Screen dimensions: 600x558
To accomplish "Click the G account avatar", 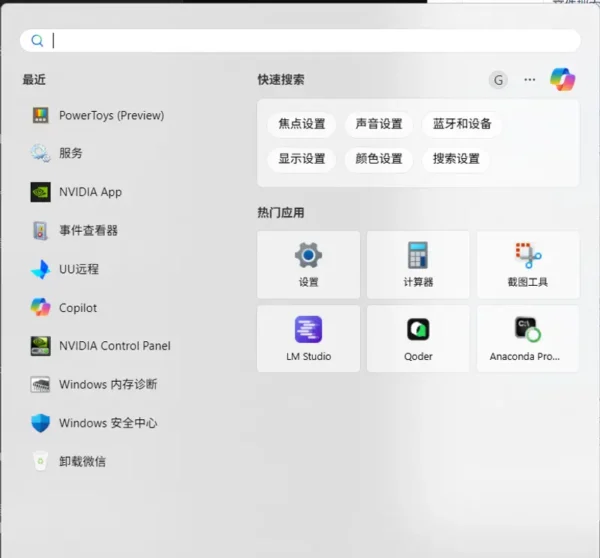I will [x=498, y=80].
